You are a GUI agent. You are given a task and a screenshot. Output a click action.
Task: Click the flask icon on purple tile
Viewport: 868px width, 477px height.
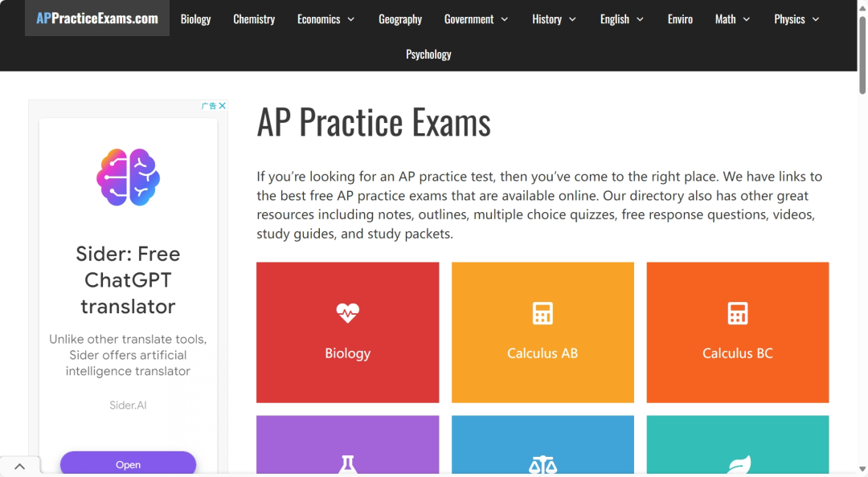348,463
